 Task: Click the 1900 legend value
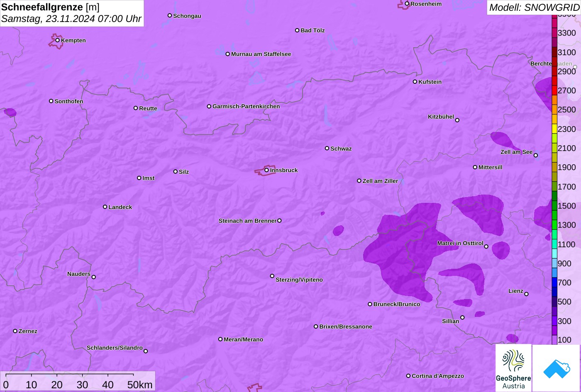(x=567, y=167)
